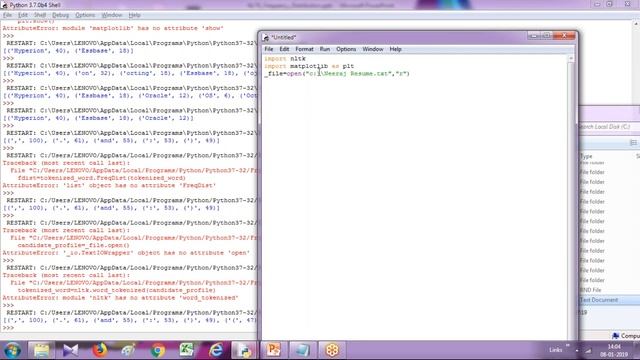Image resolution: width=640 pixels, height=360 pixels.
Task: Click candidate_profile=_file.open() traceback line
Action: [x=73, y=245]
